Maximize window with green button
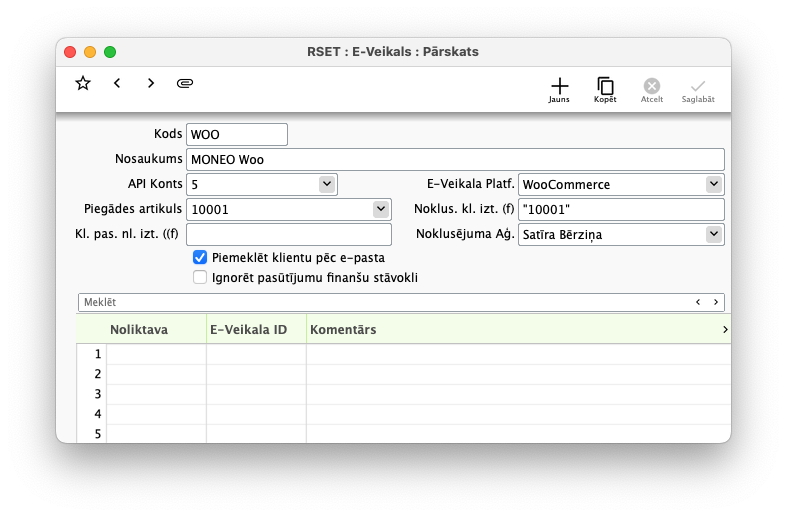 [110, 52]
